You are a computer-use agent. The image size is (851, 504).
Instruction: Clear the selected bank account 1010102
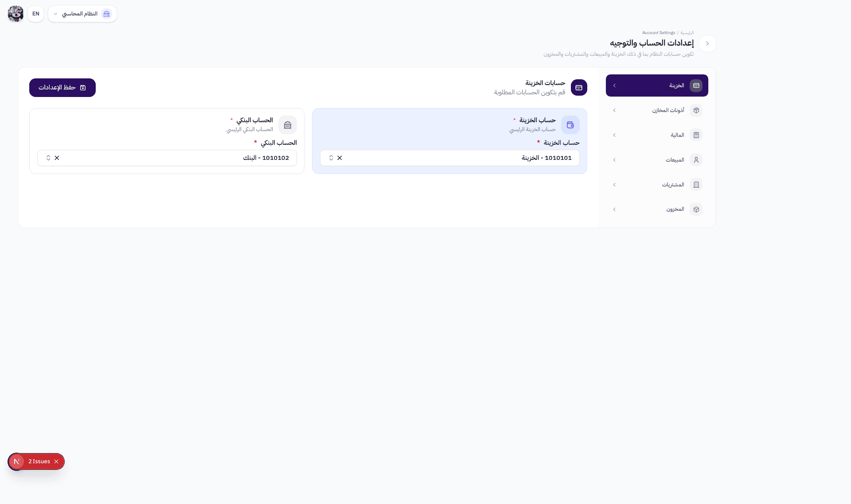pos(57,158)
